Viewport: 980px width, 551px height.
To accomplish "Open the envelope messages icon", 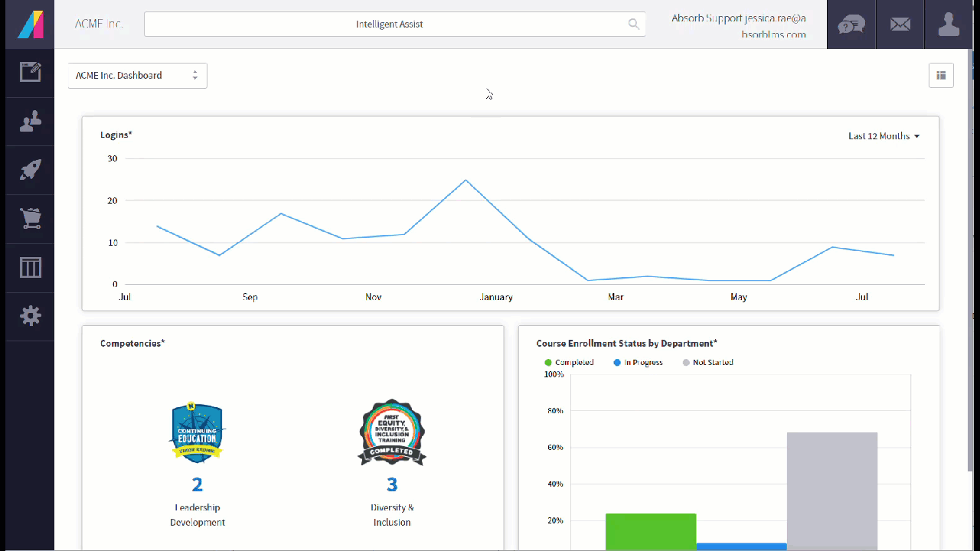I will coord(900,24).
